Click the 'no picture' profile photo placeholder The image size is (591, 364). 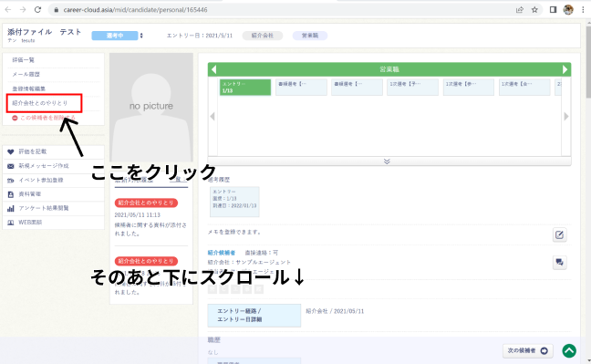pos(151,107)
